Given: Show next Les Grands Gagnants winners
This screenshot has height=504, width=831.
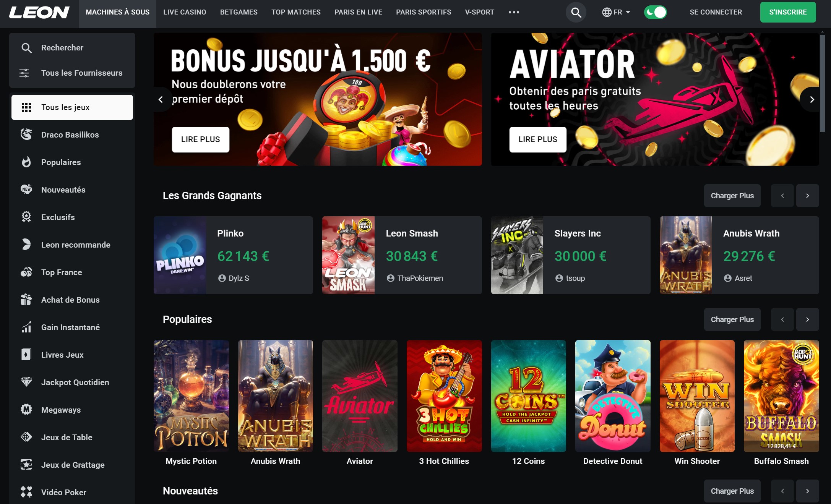Looking at the screenshot, I should 807,196.
